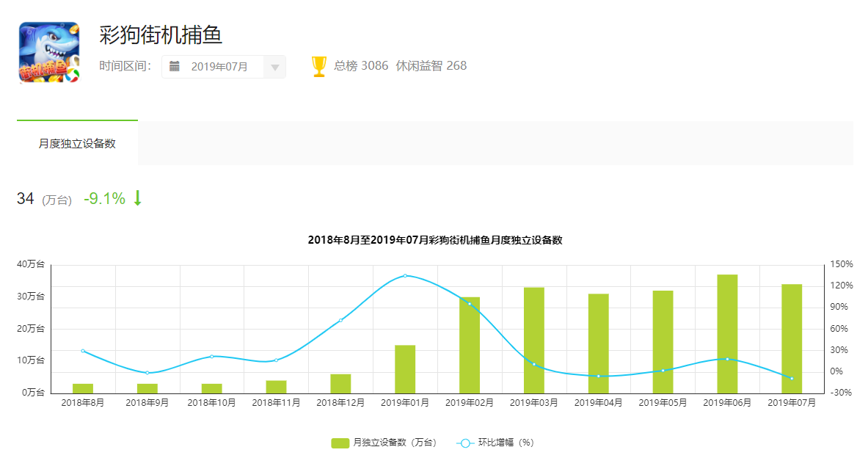The height and width of the screenshot is (469, 868).
Task: Click the green downward trend arrow
Action: point(137,198)
